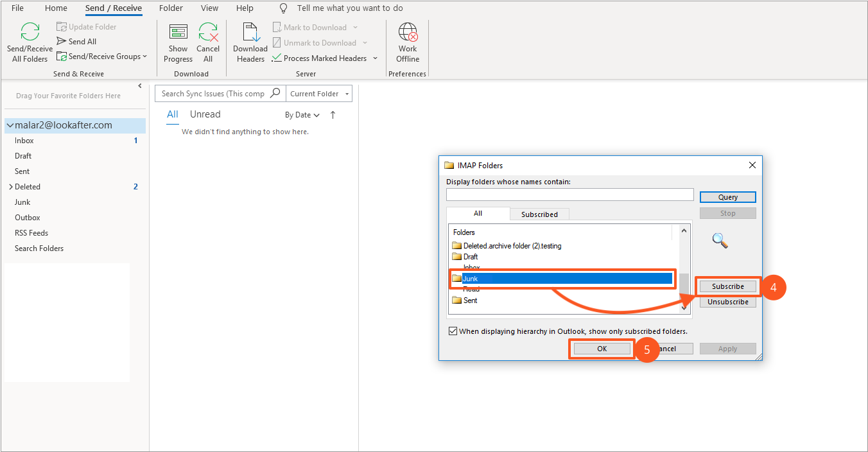
Task: Select Deleted.archive folder (2).testing
Action: tap(507, 246)
